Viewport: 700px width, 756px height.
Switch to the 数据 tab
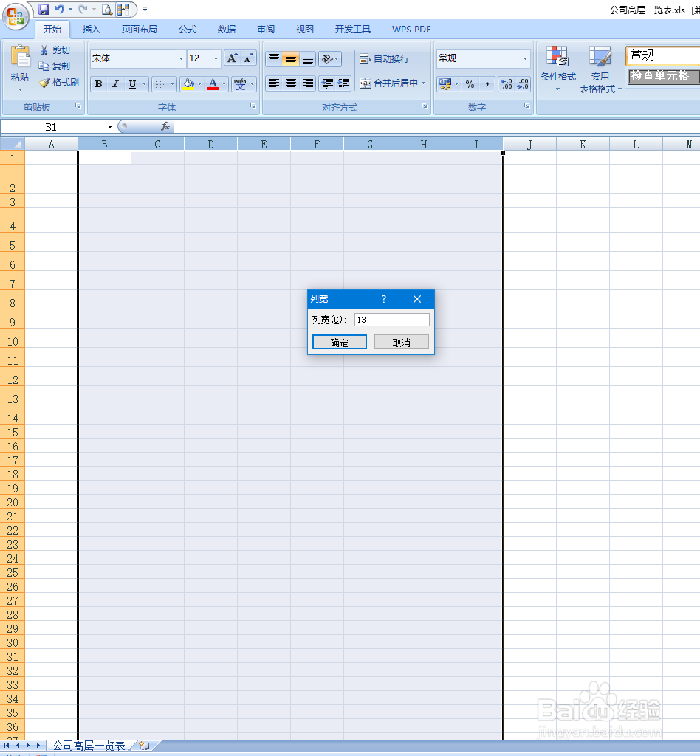click(x=227, y=30)
